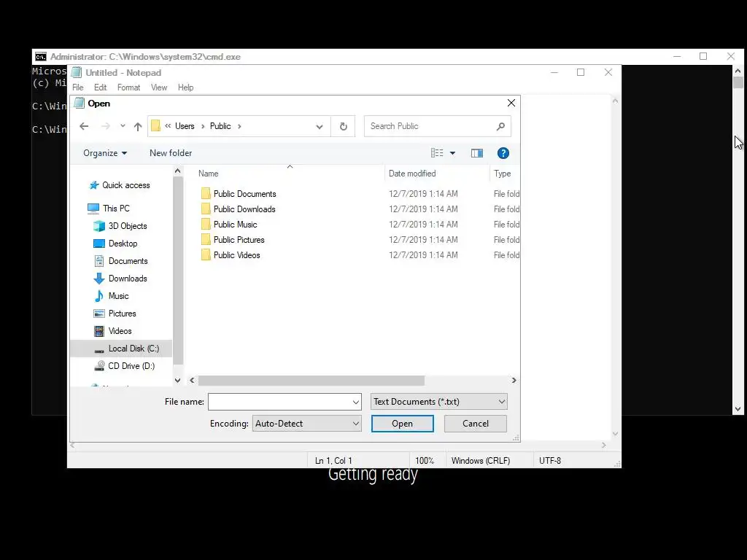
Task: Click the Open button
Action: click(403, 424)
